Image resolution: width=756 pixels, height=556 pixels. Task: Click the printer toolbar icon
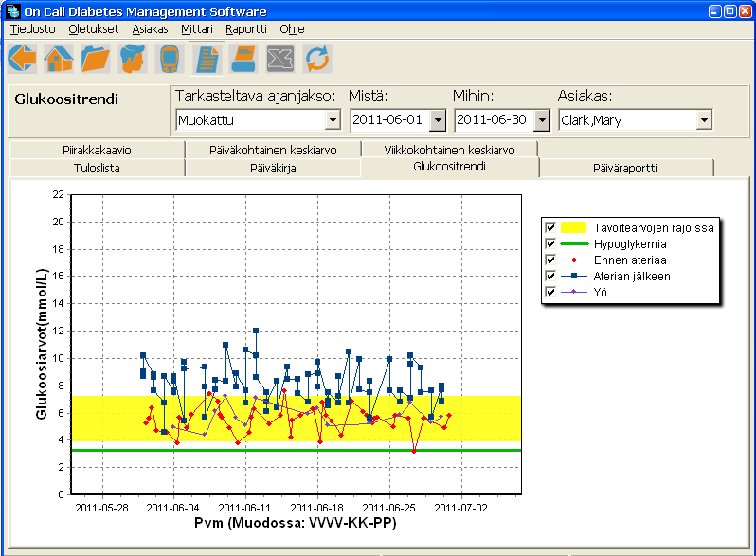[x=243, y=59]
